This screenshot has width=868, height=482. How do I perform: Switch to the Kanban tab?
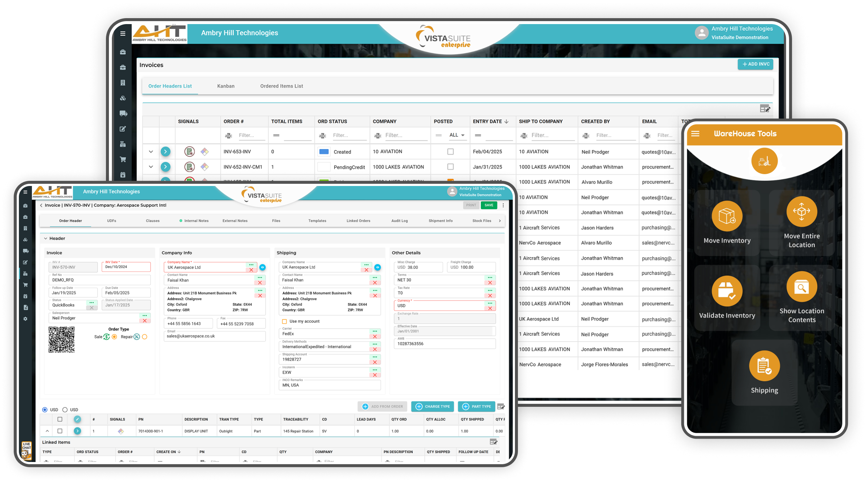pos(226,86)
